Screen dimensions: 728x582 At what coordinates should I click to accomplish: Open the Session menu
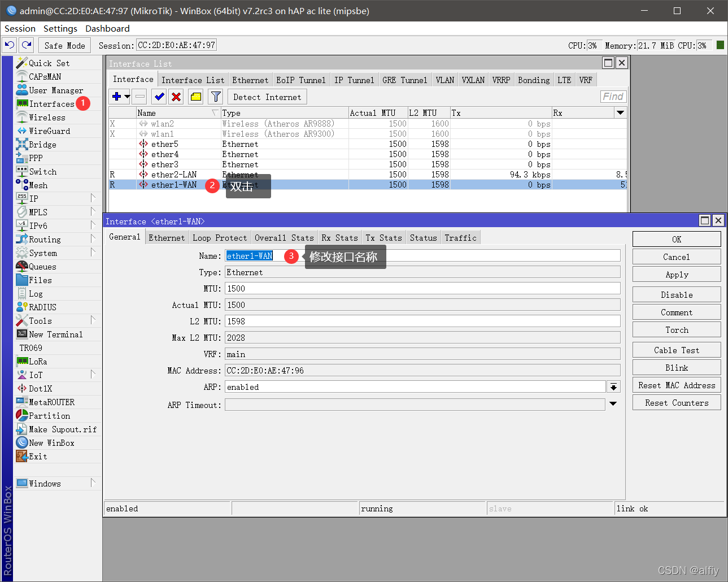tap(20, 28)
